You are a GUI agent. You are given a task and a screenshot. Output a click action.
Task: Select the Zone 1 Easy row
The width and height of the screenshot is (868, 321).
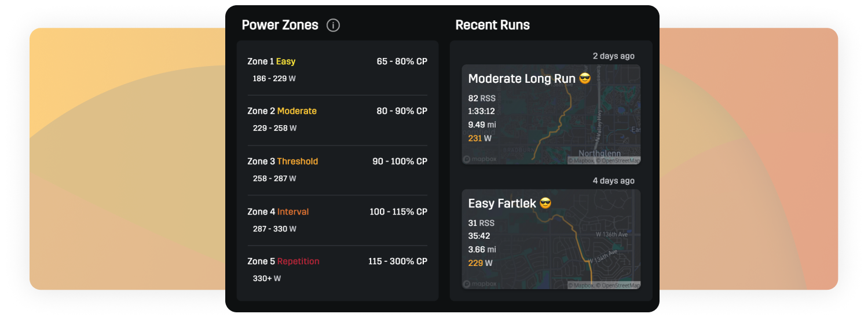point(337,70)
